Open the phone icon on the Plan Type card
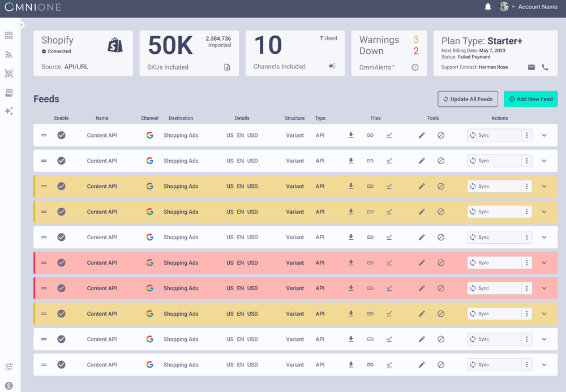The width and height of the screenshot is (566, 392). 544,67
